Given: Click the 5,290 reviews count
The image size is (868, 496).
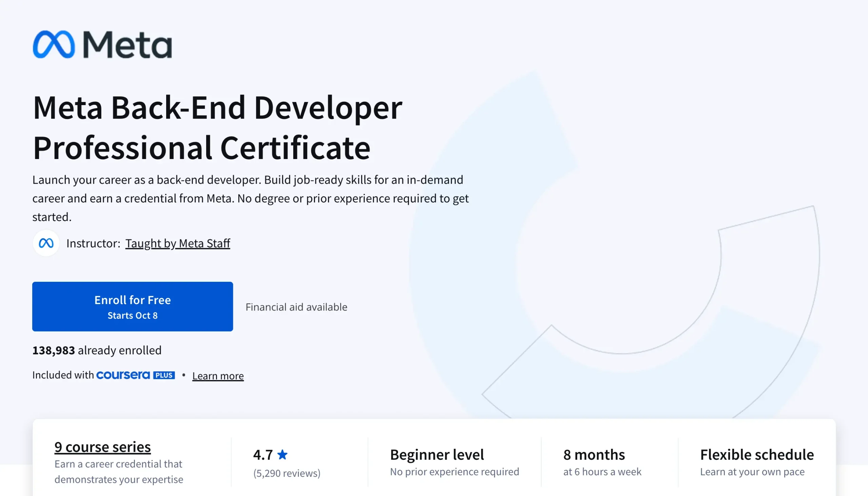Looking at the screenshot, I should (x=287, y=473).
